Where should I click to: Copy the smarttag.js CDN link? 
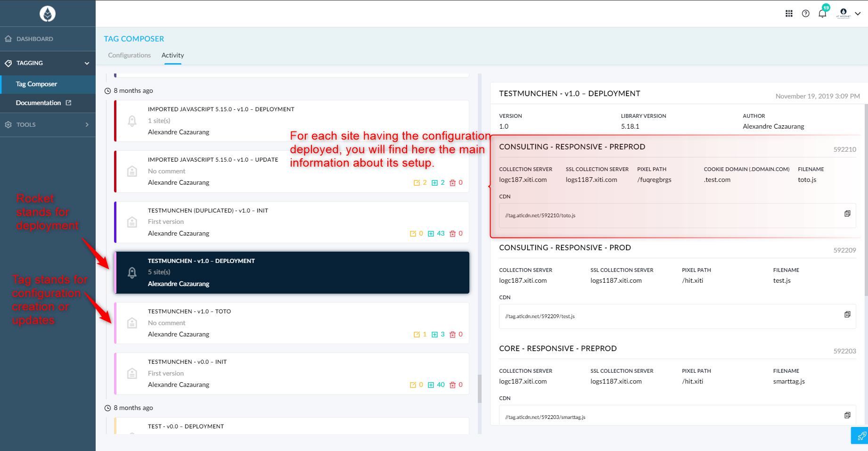click(847, 416)
